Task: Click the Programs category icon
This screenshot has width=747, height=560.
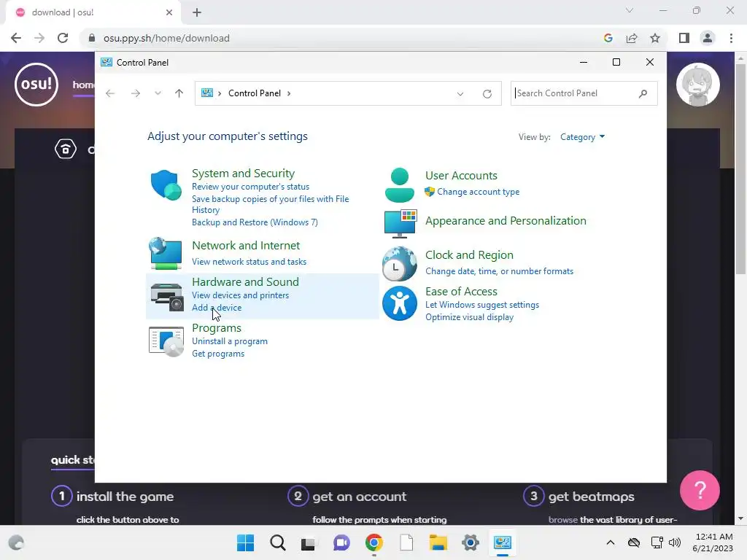Action: click(x=166, y=341)
